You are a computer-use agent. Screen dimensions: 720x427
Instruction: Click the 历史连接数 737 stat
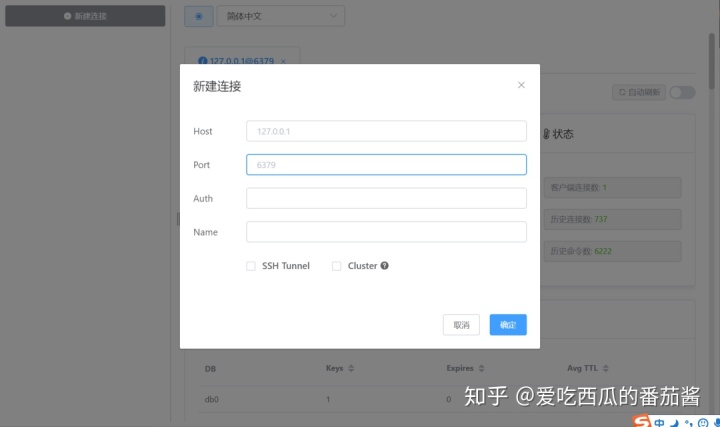pos(612,219)
